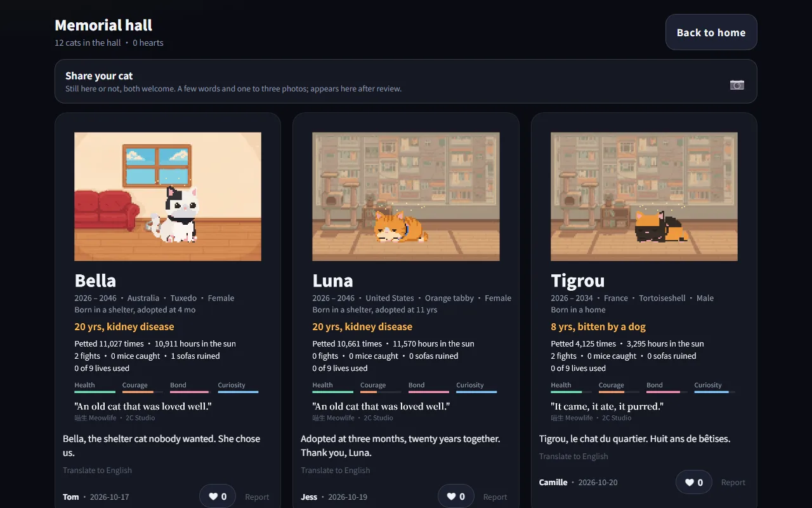812x508 pixels.
Task: Click Tigrou's Curiosity stat bar
Action: point(715,392)
